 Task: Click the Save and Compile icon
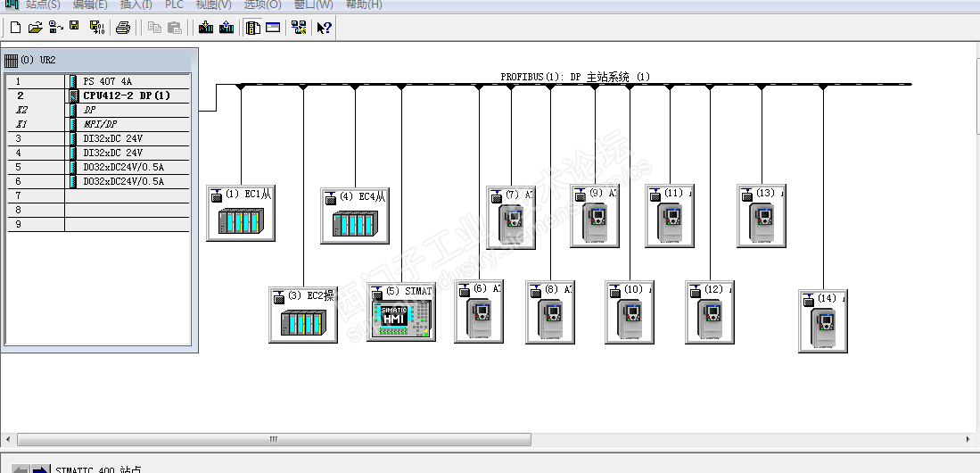coord(97,28)
